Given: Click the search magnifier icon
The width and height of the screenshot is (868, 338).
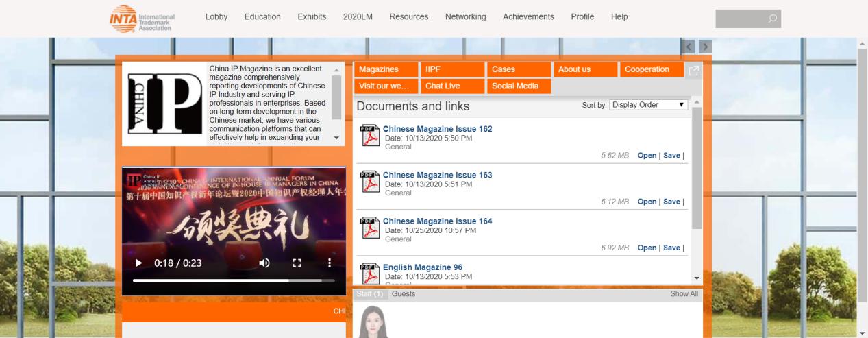Looking at the screenshot, I should click(x=773, y=18).
